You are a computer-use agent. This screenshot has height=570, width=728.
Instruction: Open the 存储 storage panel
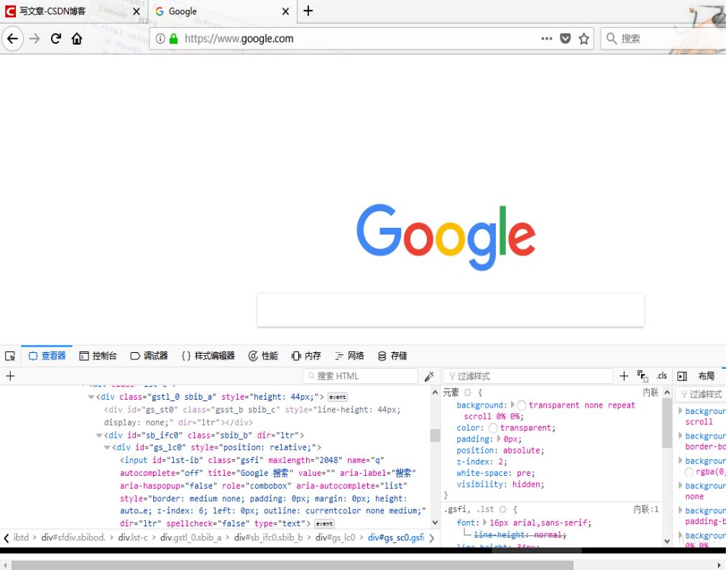tap(392, 356)
